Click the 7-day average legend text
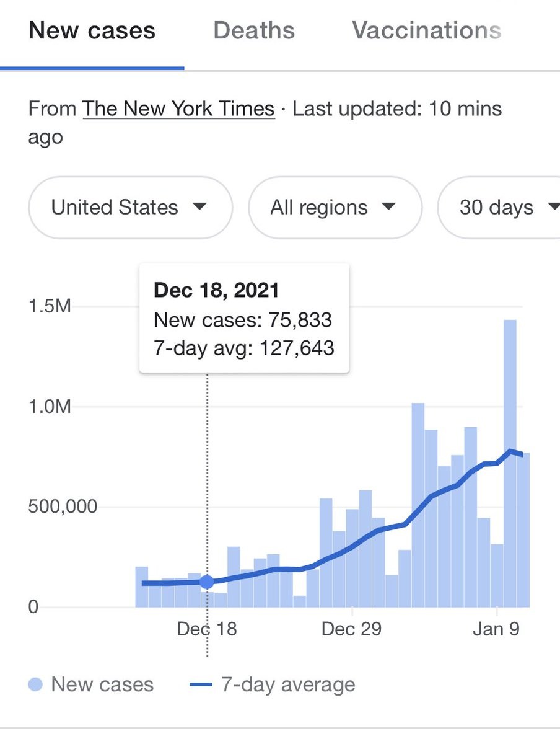The width and height of the screenshot is (560, 744). click(x=288, y=684)
